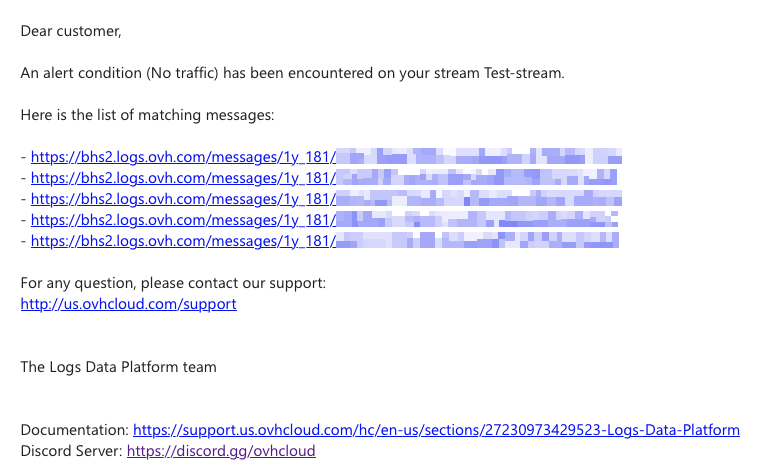The height and width of the screenshot is (474, 779).
Task: Click the 'Discord Server:' label text
Action: [x=72, y=451]
